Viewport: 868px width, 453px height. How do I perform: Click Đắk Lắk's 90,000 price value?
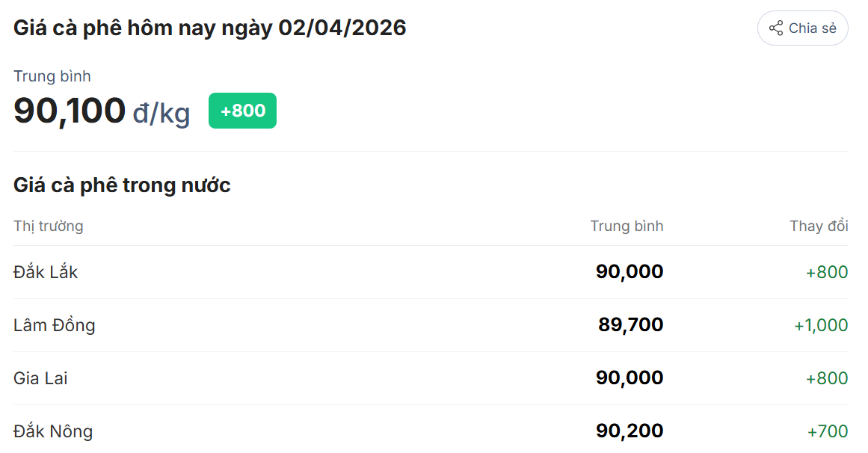pyautogui.click(x=630, y=272)
